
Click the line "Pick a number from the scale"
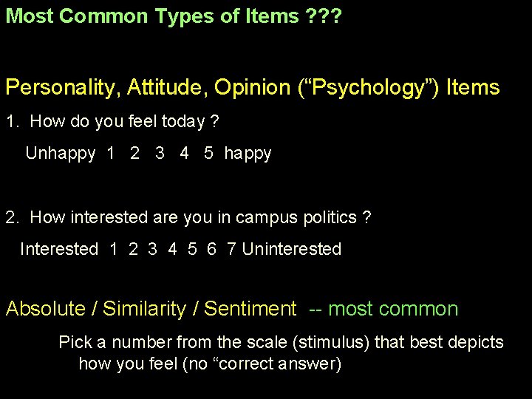[281, 342]
